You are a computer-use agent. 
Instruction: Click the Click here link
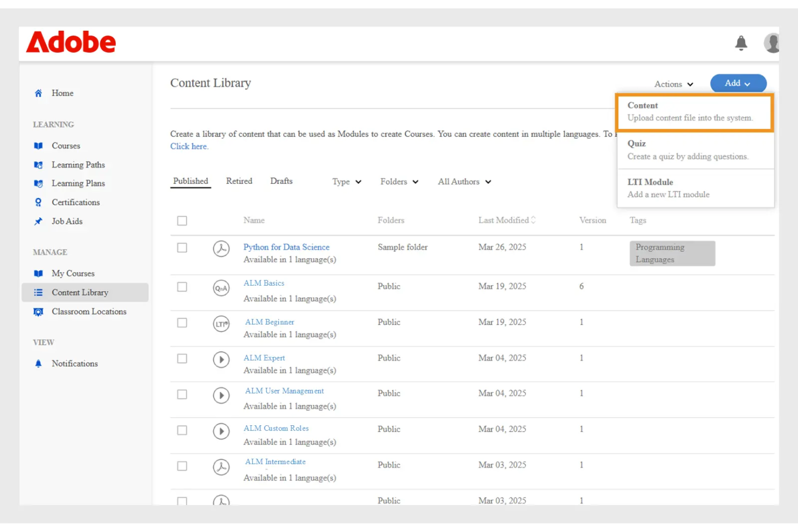pos(188,146)
